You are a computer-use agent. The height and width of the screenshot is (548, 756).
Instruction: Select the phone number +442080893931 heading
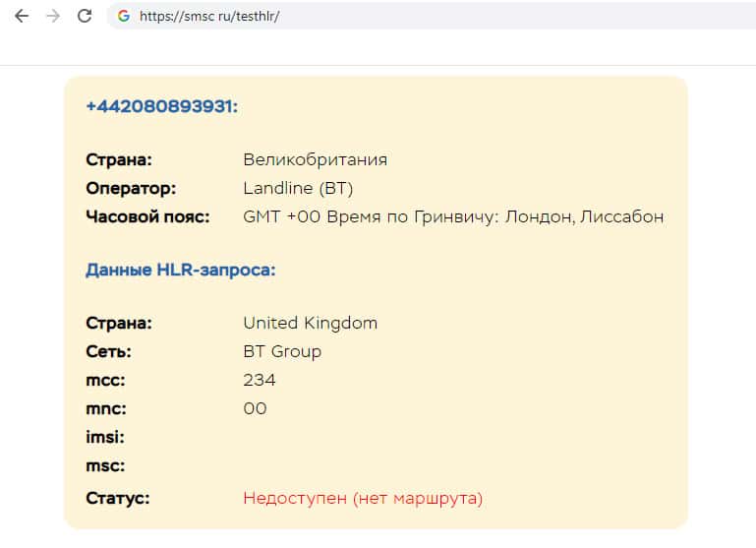(x=162, y=106)
